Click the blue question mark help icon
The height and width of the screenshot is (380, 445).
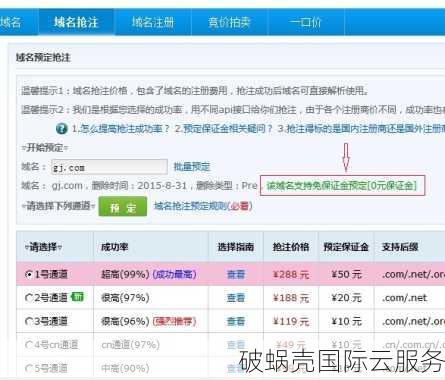(62, 128)
